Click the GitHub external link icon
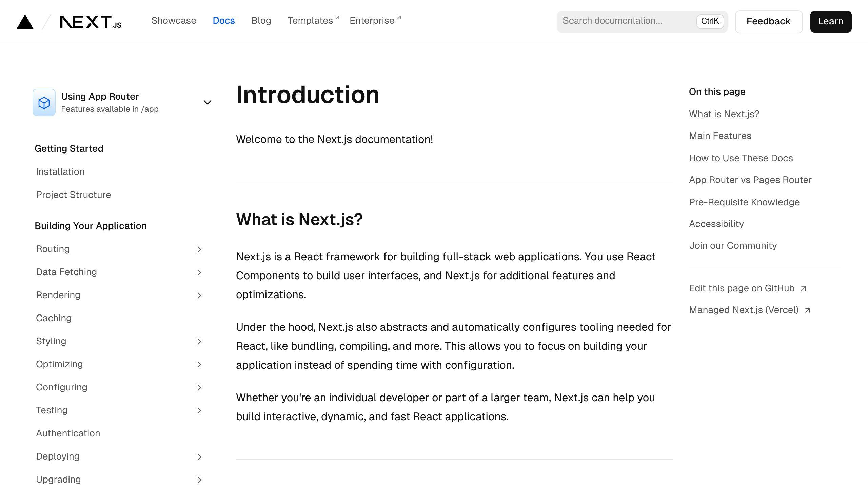The width and height of the screenshot is (868, 488). [804, 288]
